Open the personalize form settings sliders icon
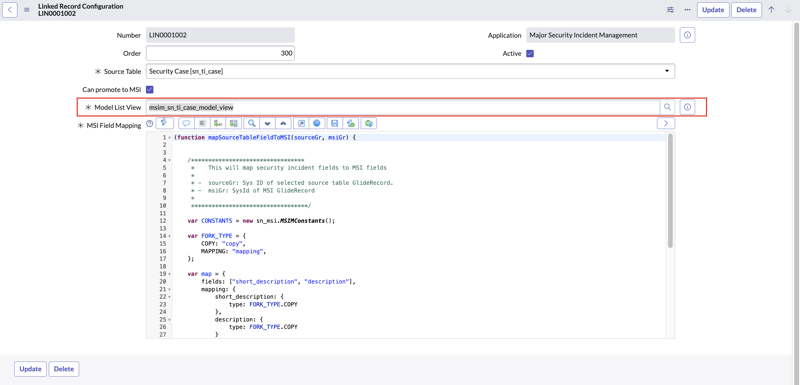This screenshot has height=385, width=800. tap(670, 10)
